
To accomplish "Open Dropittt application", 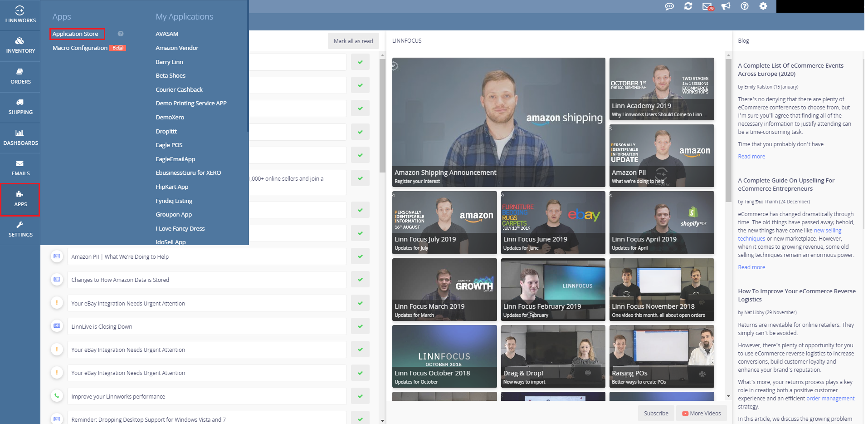I will [x=166, y=131].
